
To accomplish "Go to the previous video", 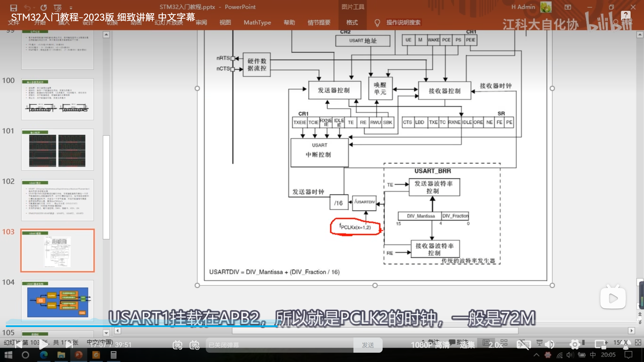I will tap(19, 345).
